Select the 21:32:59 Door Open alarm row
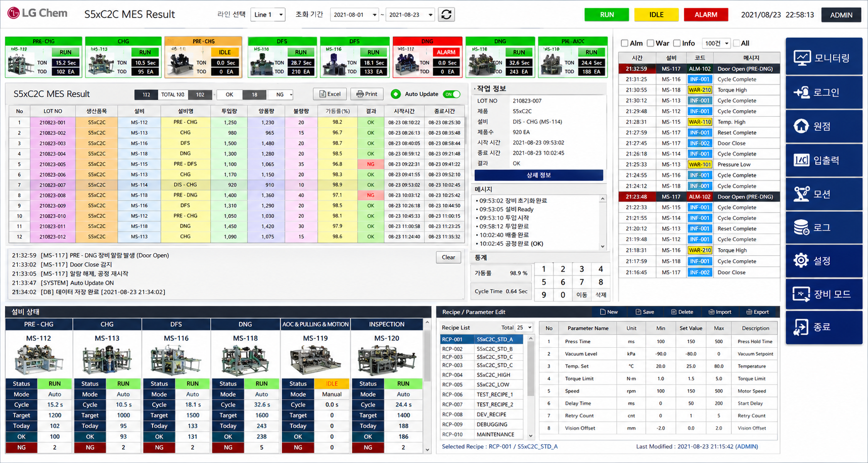The image size is (868, 463). click(699, 69)
